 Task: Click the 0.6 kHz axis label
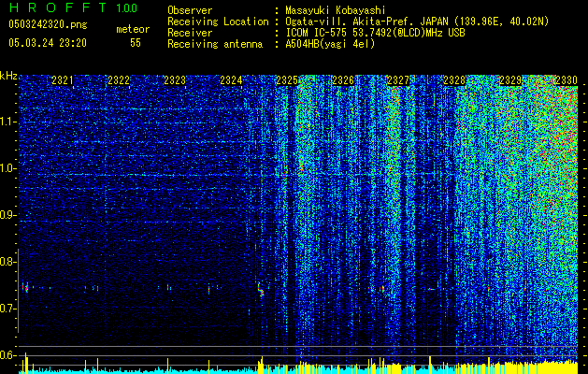coord(7,355)
